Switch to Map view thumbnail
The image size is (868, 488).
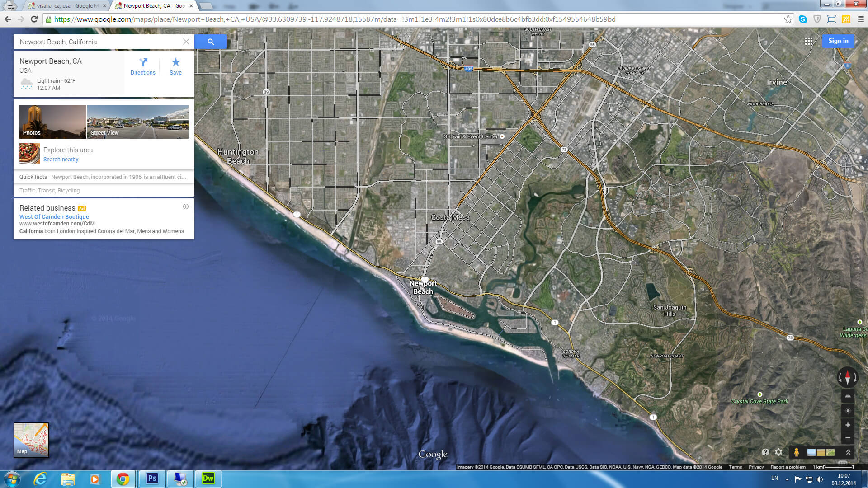[31, 440]
